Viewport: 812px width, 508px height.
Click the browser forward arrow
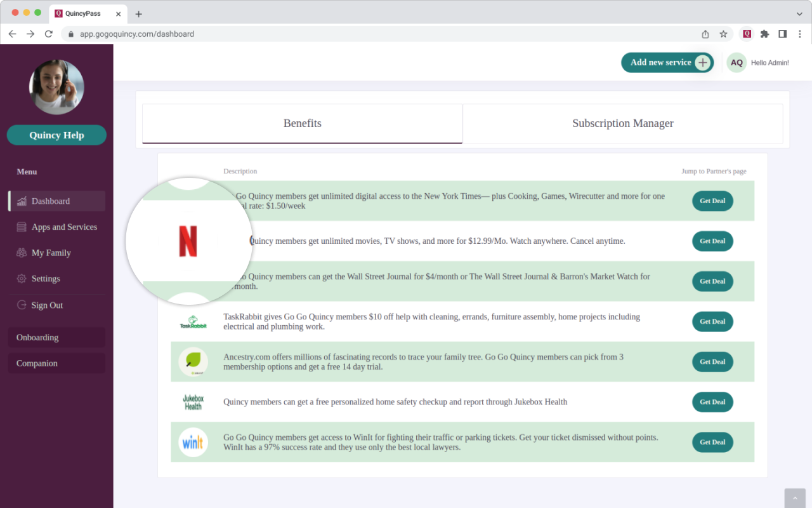(x=30, y=34)
